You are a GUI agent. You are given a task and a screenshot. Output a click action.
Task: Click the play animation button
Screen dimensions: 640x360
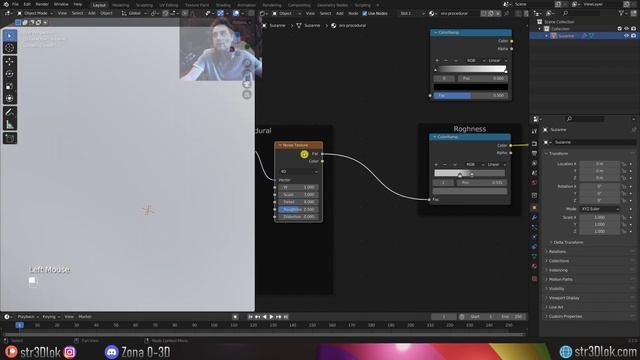[271, 317]
